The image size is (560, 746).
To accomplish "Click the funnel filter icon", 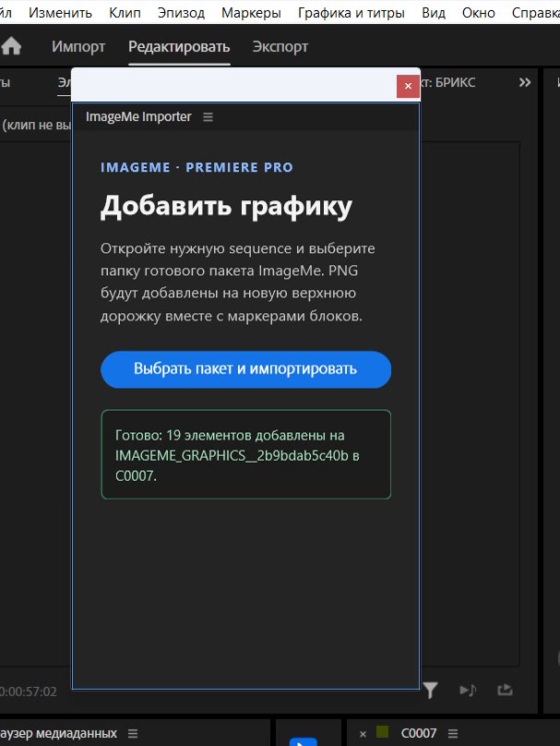I will [x=430, y=690].
